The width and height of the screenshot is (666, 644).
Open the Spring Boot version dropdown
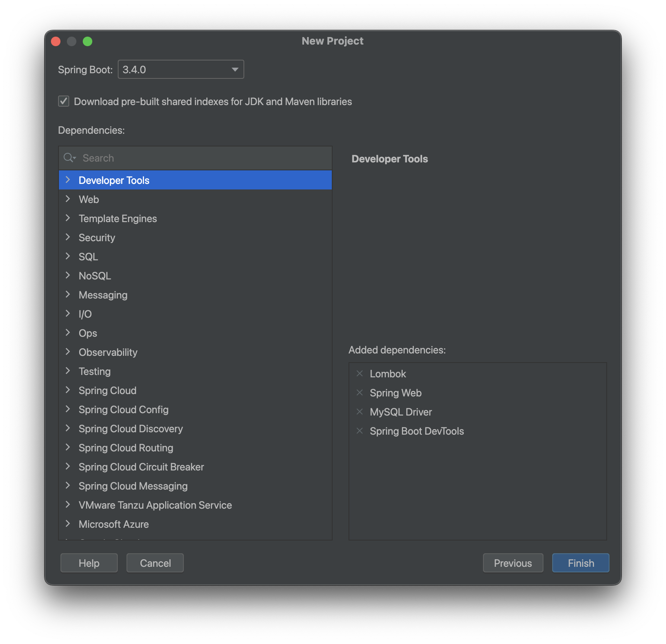(181, 69)
